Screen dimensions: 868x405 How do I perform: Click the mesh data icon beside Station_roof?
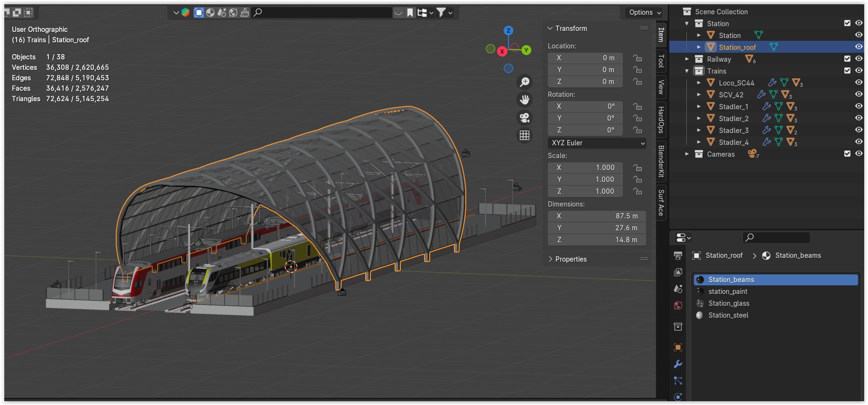[x=774, y=47]
